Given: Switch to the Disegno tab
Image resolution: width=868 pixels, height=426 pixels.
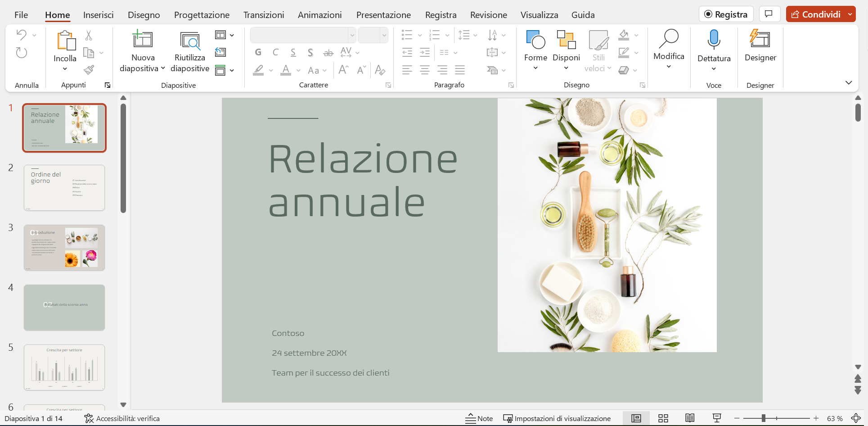Looking at the screenshot, I should coord(144,15).
